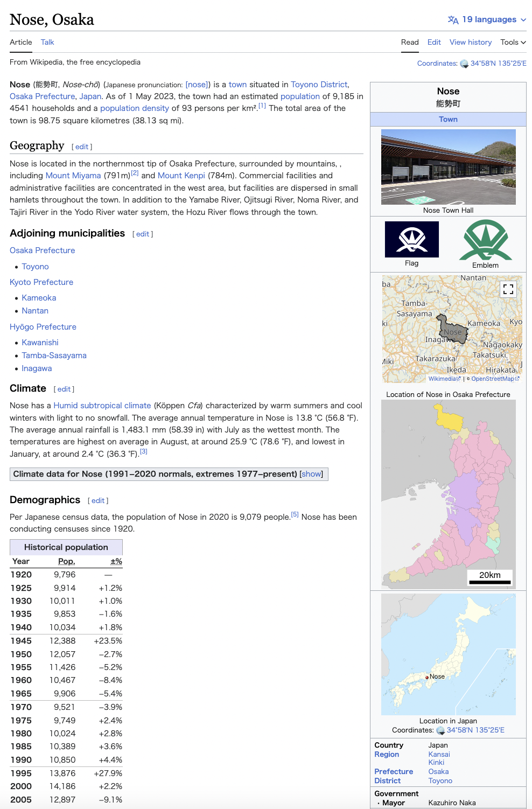Click the Kinki region link in infobox

pyautogui.click(x=437, y=763)
